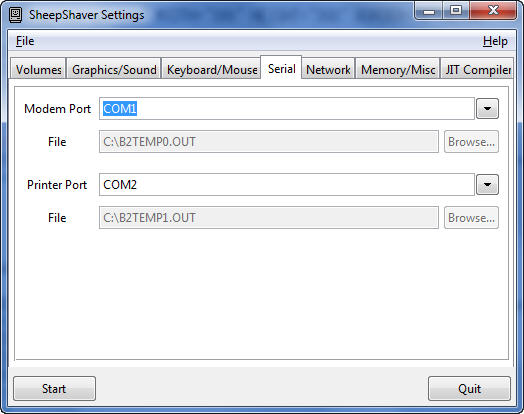Click the Start button
Viewport: 524px width, 414px height.
(54, 389)
